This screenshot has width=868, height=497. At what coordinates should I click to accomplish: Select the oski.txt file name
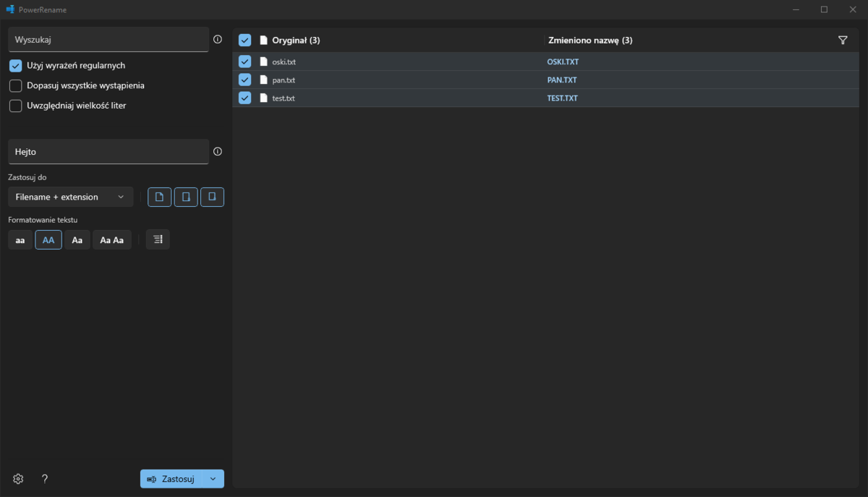click(284, 61)
